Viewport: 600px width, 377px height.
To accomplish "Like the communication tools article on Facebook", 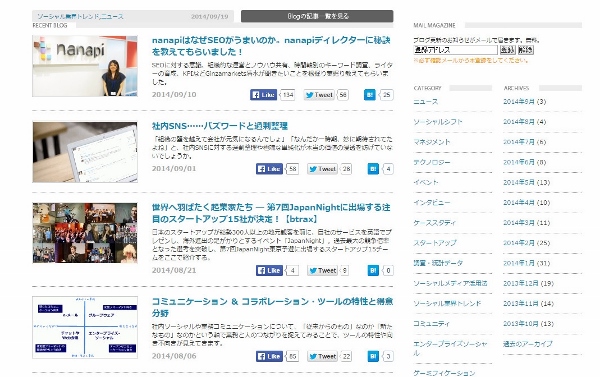I will 269,356.
